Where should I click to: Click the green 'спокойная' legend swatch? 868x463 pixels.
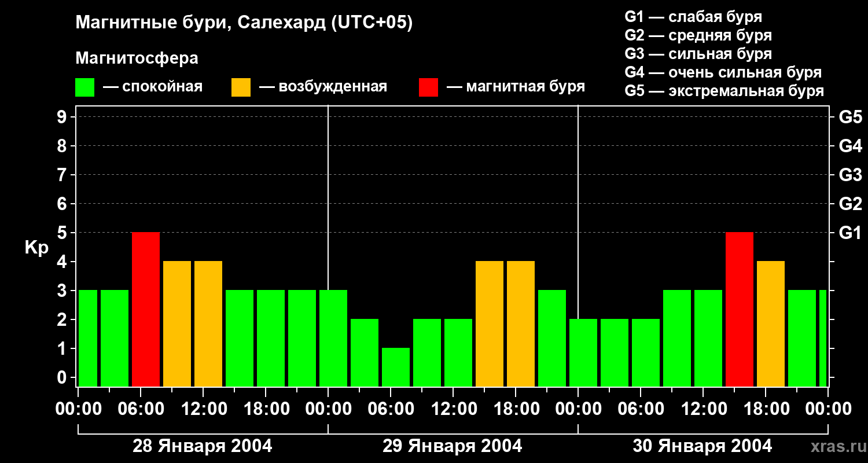click(84, 87)
